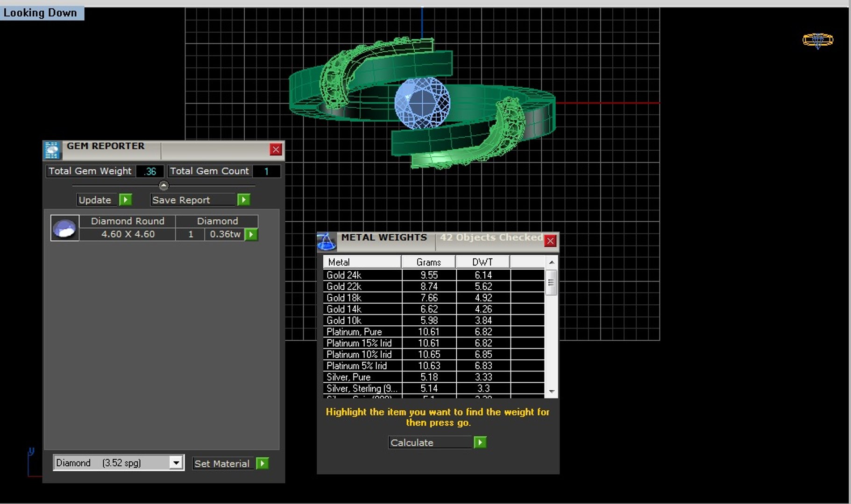Click the green arrow next to Save Report
Viewport: 851px width, 504px height.
point(243,200)
